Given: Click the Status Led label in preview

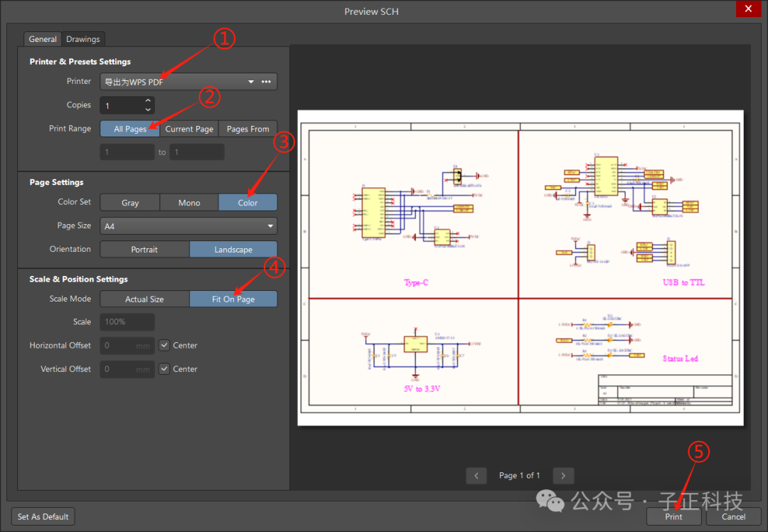Looking at the screenshot, I should (680, 358).
